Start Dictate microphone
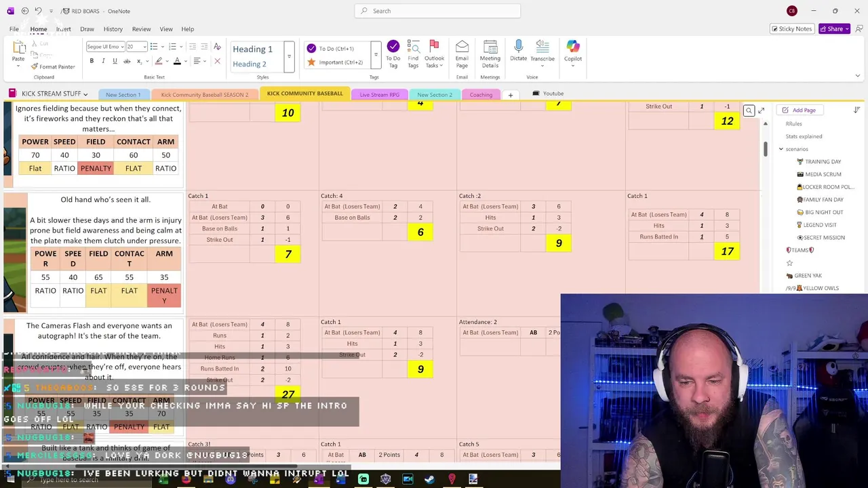868x488 pixels. 518,51
